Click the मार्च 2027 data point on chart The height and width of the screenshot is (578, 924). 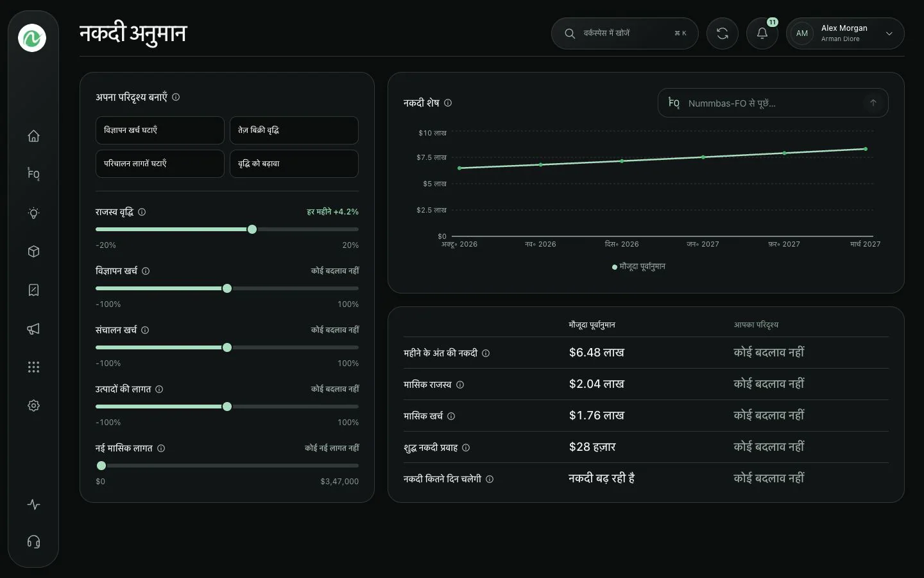click(x=866, y=149)
